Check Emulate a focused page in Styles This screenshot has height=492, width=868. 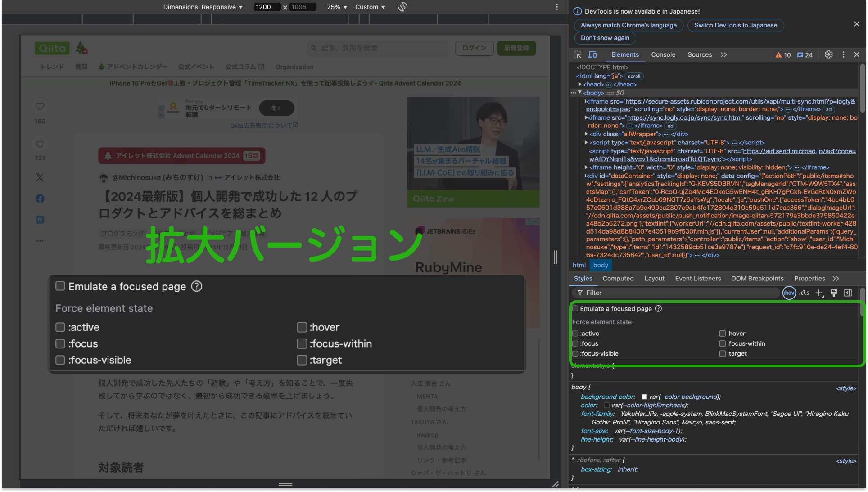click(x=575, y=309)
